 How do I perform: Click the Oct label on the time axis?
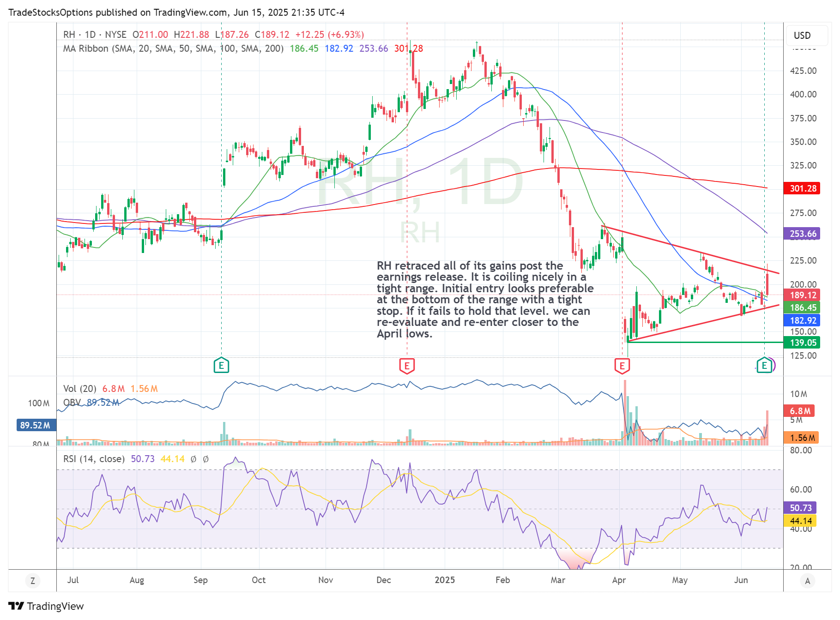259,580
